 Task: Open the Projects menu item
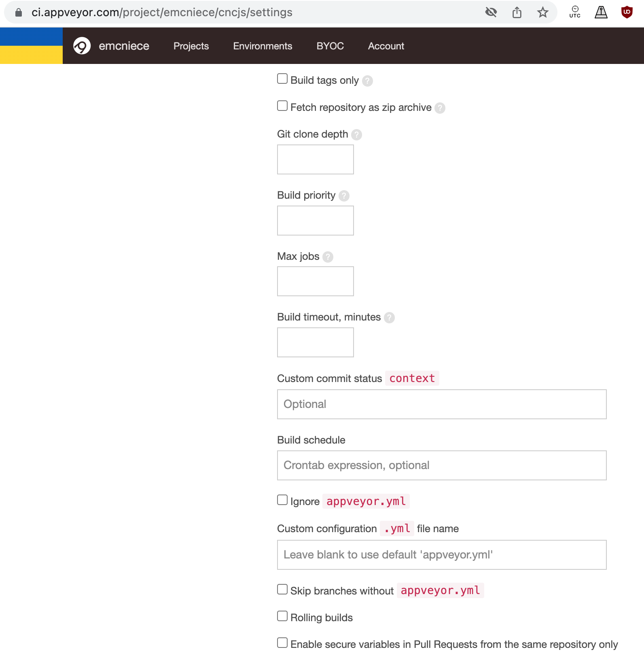pyautogui.click(x=191, y=46)
